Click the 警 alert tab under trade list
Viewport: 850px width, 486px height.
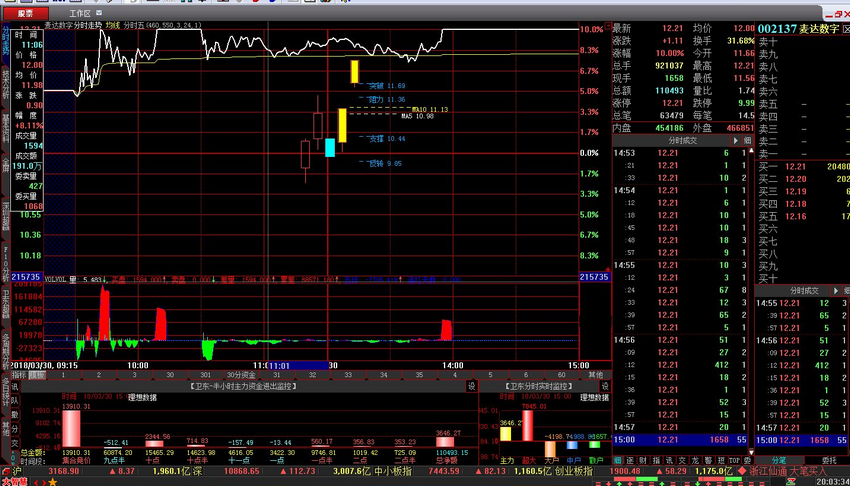coord(708,460)
